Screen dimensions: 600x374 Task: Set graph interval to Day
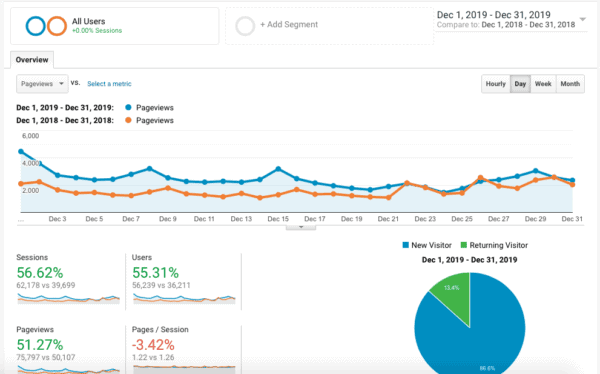(x=520, y=84)
